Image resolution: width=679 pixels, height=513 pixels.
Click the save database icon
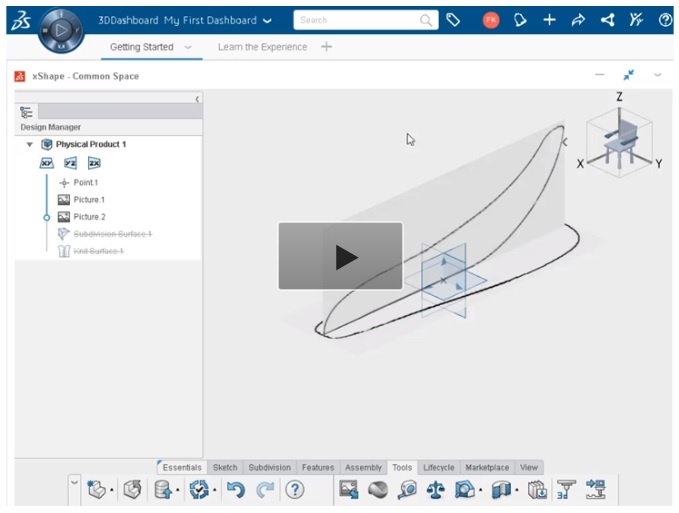click(163, 490)
